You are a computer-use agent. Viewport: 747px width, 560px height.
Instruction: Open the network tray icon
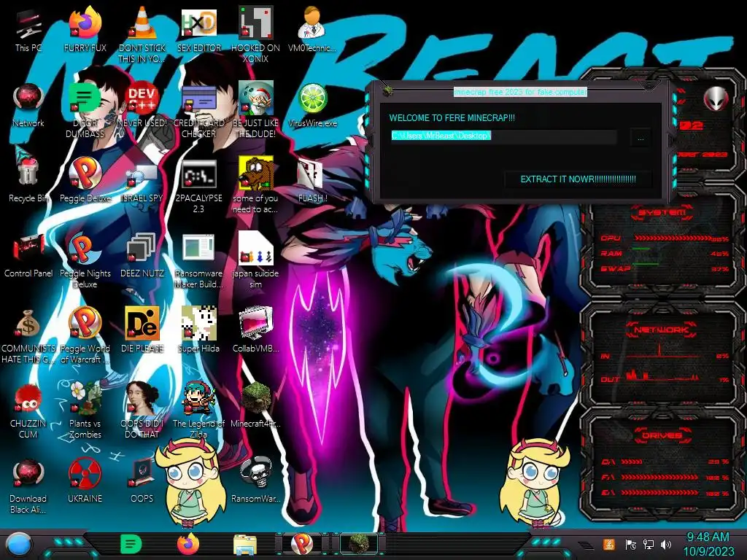pyautogui.click(x=649, y=544)
